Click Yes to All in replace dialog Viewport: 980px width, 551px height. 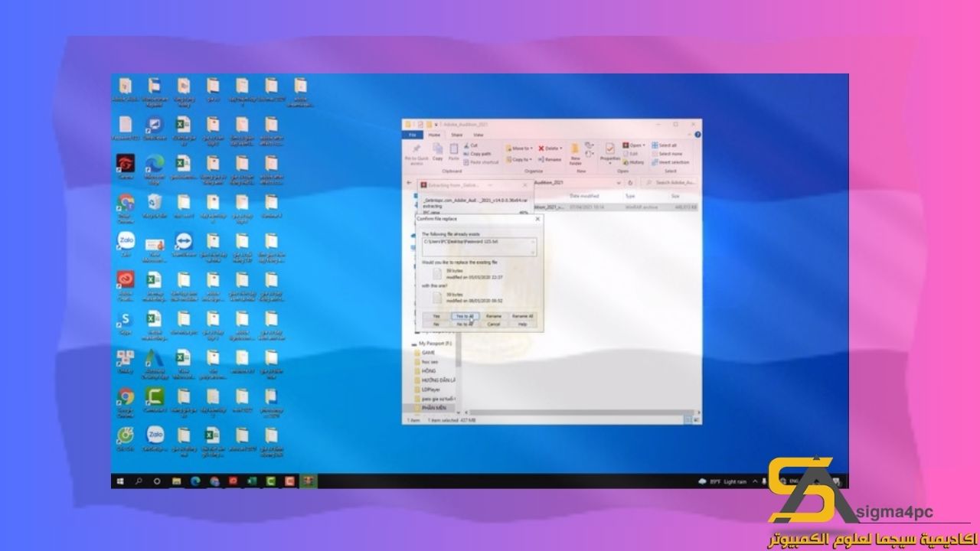click(465, 316)
